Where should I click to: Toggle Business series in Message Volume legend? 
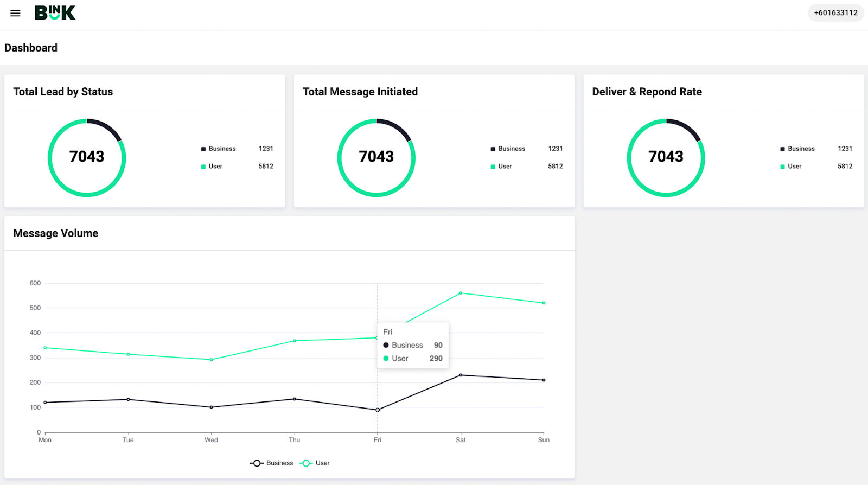click(272, 463)
